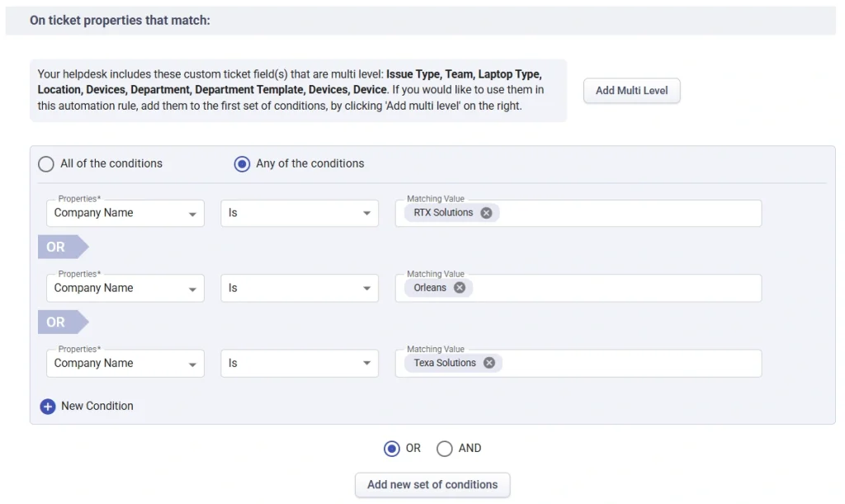The width and height of the screenshot is (845, 504).
Task: Click the New Condition plus icon
Action: (48, 406)
